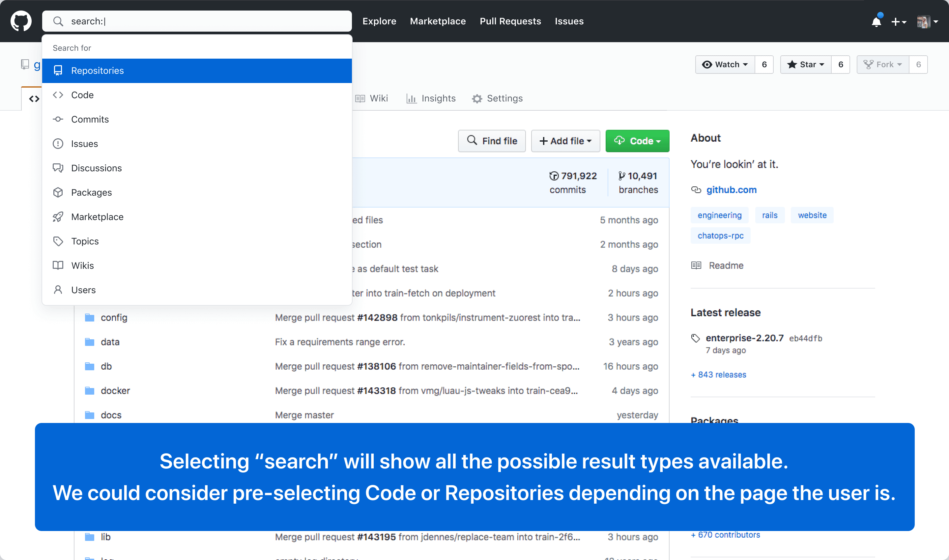
Task: Open Marketplace in the top navigation
Action: click(438, 21)
